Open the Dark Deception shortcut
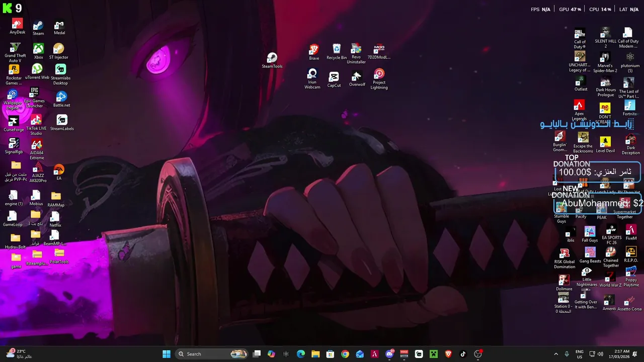Image resolution: width=644 pixels, height=362 pixels. 630,145
